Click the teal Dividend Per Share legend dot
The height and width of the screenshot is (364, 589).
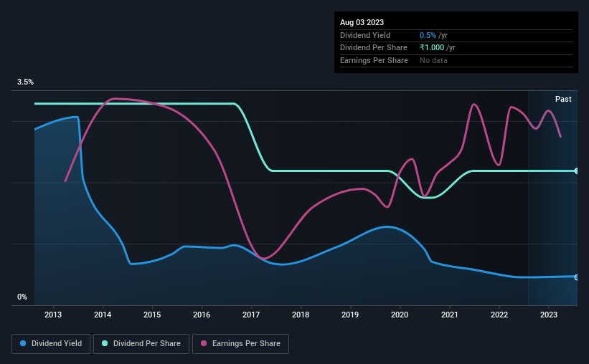point(105,343)
